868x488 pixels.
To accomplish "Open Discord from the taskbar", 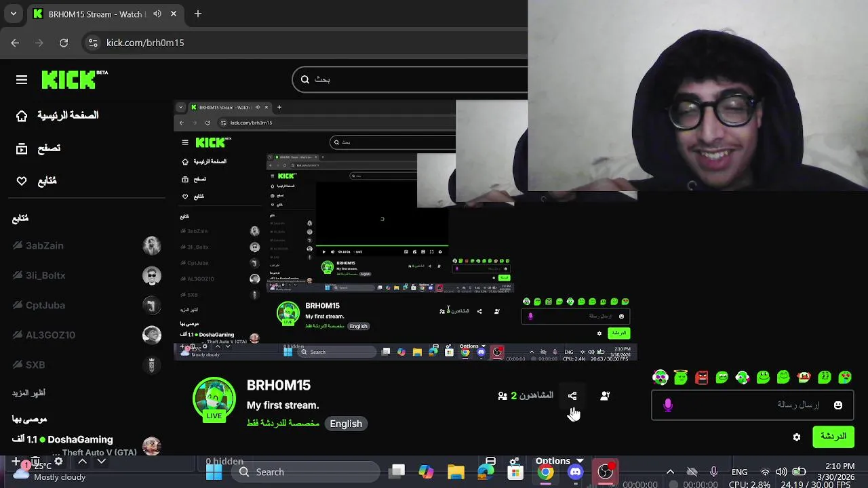I will tap(575, 472).
